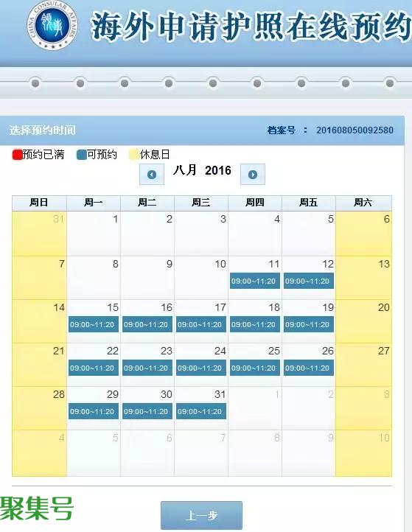The image size is (412, 532).
Task: Select the 09:00~11:20 slot on August 12
Action: point(309,281)
